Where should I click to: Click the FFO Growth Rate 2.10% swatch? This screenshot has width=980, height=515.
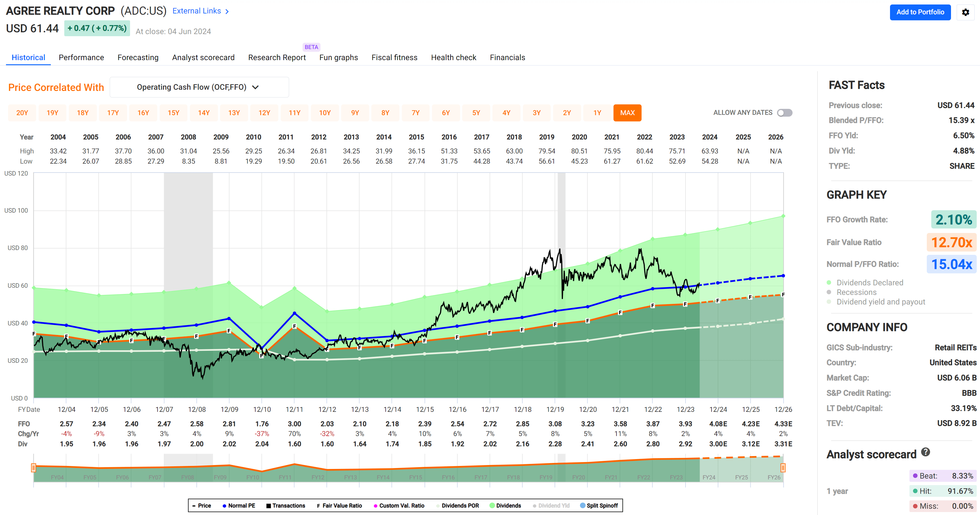[x=953, y=220]
